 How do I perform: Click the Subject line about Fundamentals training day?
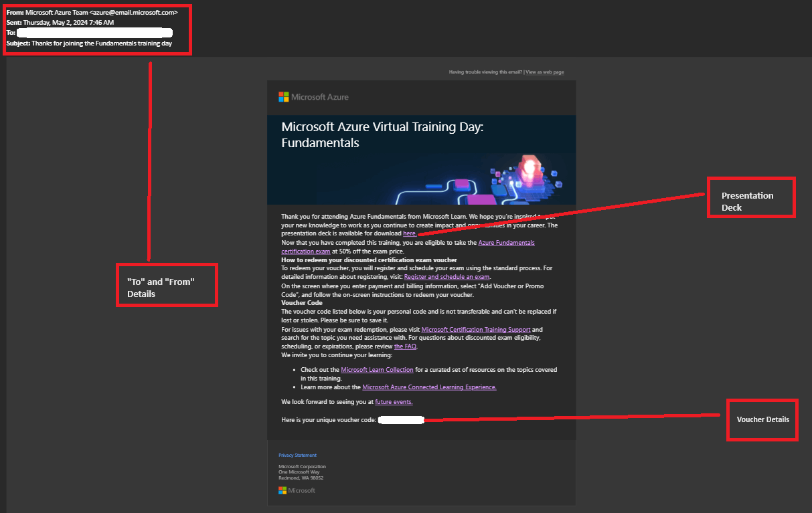(90, 43)
